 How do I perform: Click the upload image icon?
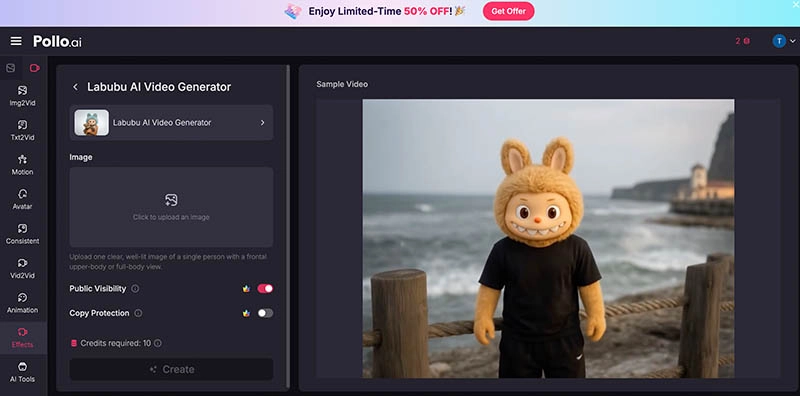(x=171, y=200)
